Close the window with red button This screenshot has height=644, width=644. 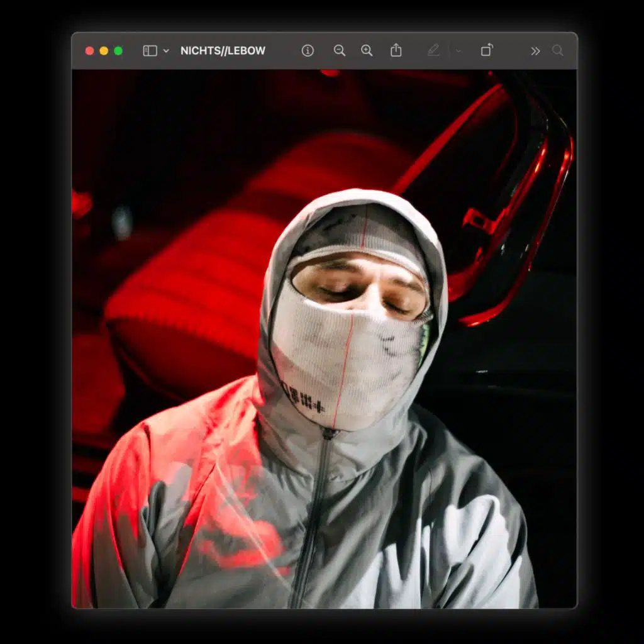[x=89, y=51]
